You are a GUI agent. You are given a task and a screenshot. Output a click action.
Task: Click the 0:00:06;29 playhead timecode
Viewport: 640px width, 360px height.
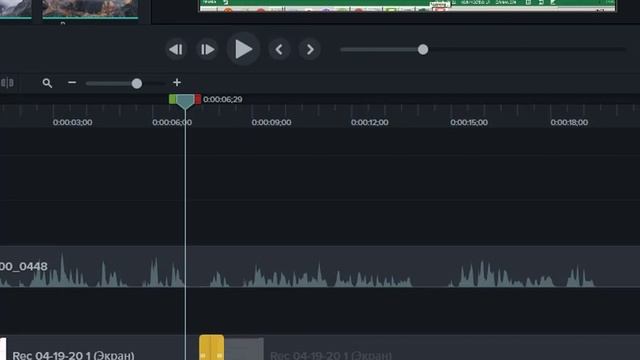[222, 99]
